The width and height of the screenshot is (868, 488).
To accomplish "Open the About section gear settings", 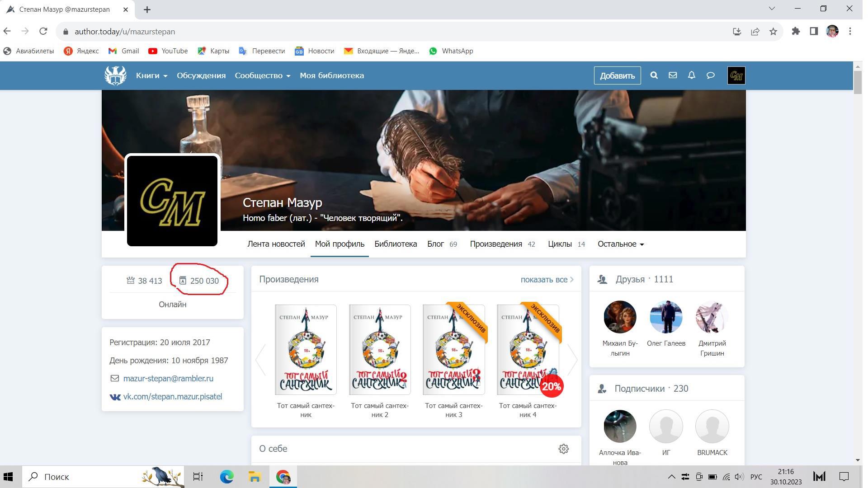I will (x=563, y=449).
